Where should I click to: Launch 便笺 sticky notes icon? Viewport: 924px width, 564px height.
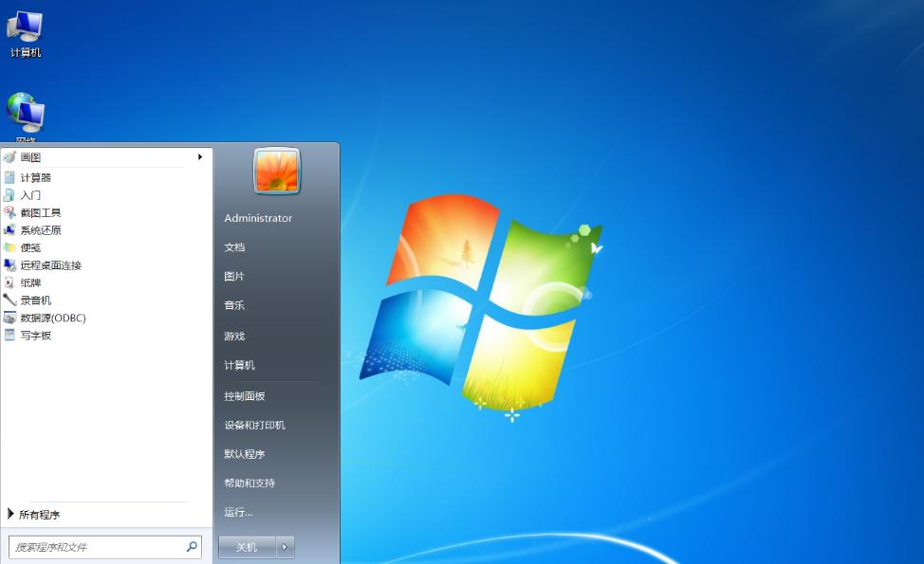point(9,247)
